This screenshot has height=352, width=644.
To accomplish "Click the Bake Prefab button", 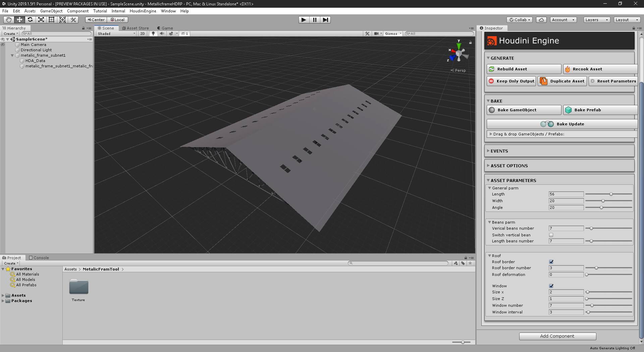I will [600, 110].
